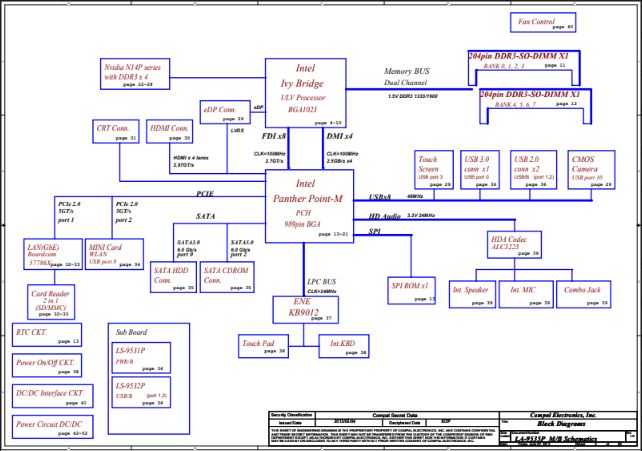Click the LS-9531P PWR/B sub board block
The height and width of the screenshot is (451, 642).
click(x=141, y=358)
